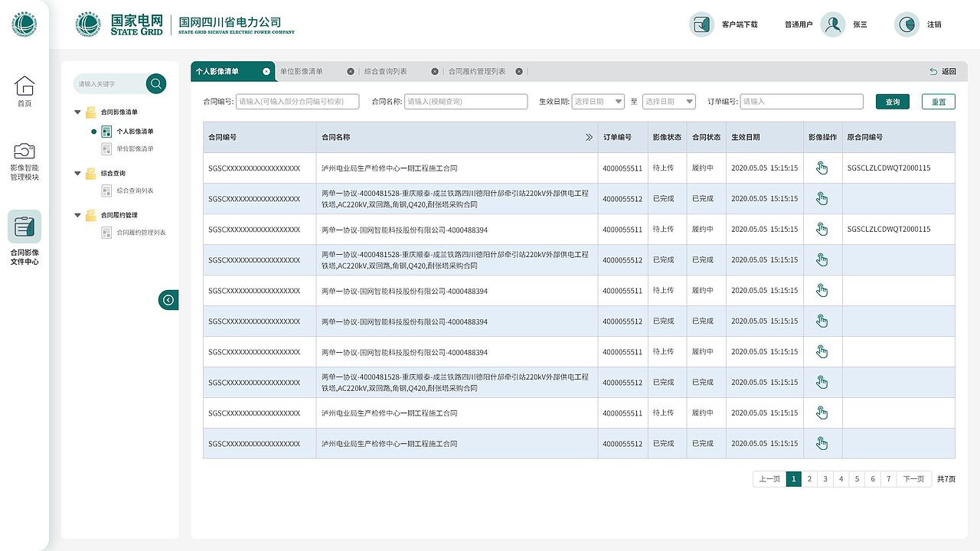Click the 共7页 total pages text

(x=946, y=479)
